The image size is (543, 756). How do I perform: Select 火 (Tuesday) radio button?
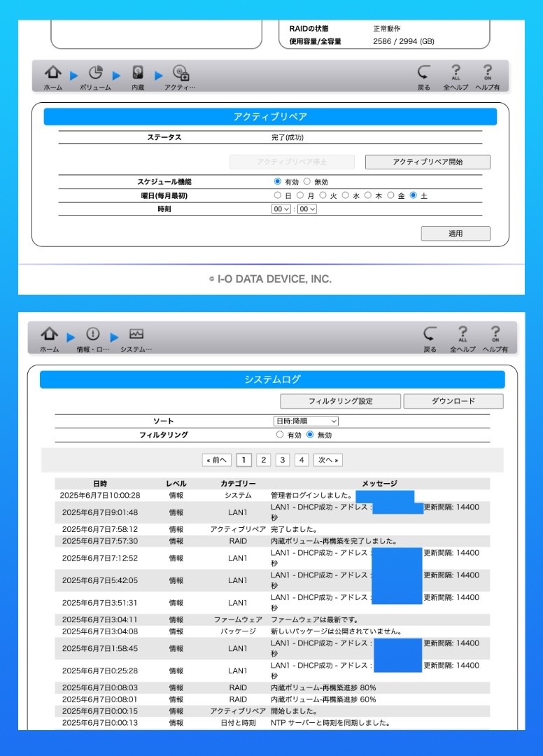[x=323, y=195]
